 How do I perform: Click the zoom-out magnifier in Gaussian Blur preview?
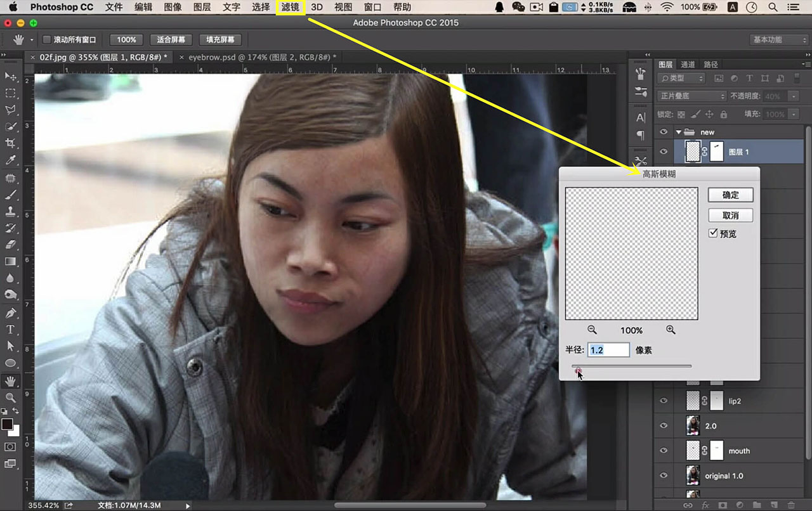[592, 330]
